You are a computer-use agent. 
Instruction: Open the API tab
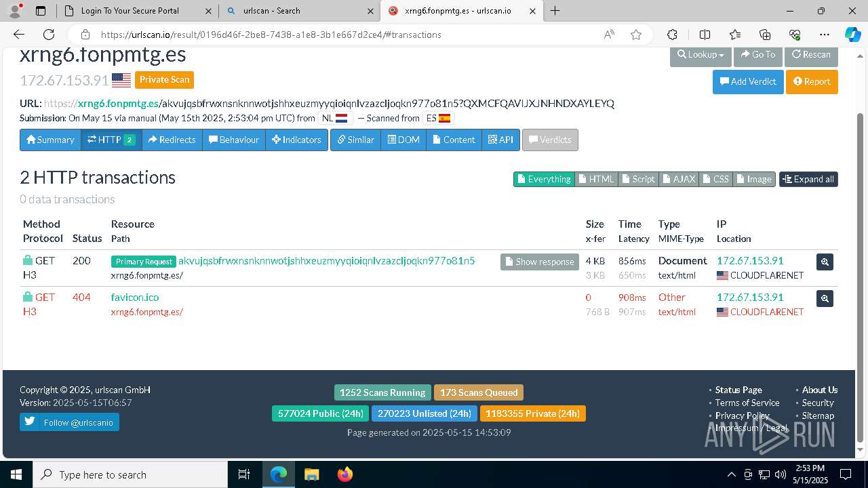point(500,140)
